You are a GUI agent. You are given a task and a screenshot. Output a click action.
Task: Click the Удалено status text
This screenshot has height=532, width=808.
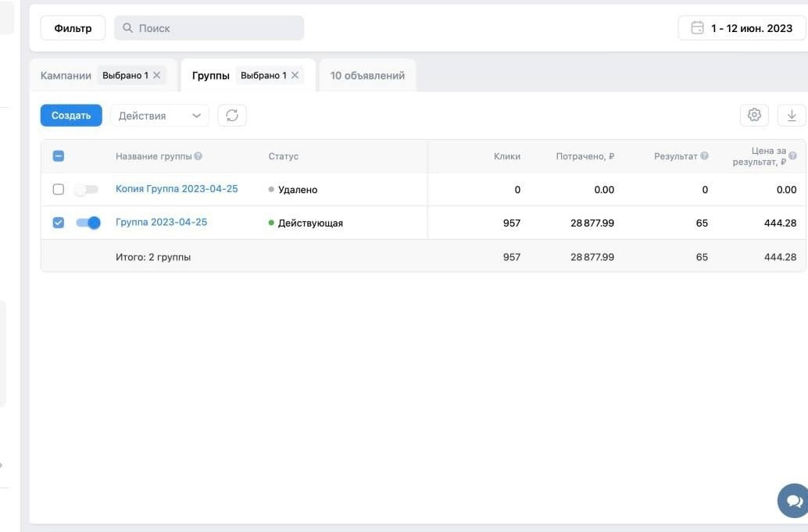298,190
